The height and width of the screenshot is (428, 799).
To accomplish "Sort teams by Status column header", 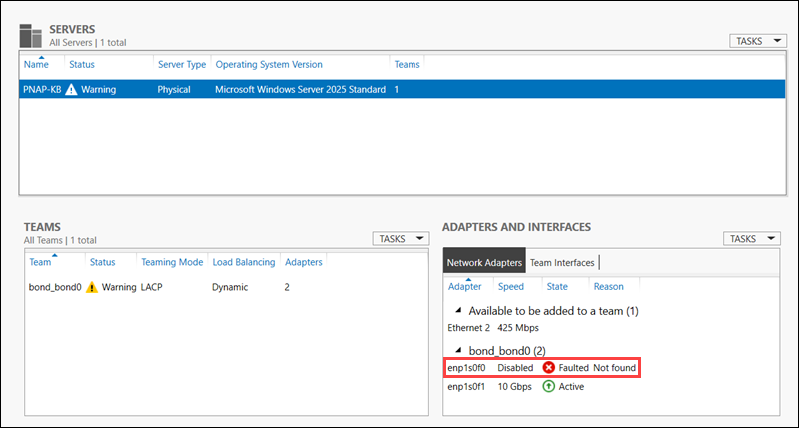I will pyautogui.click(x=102, y=262).
